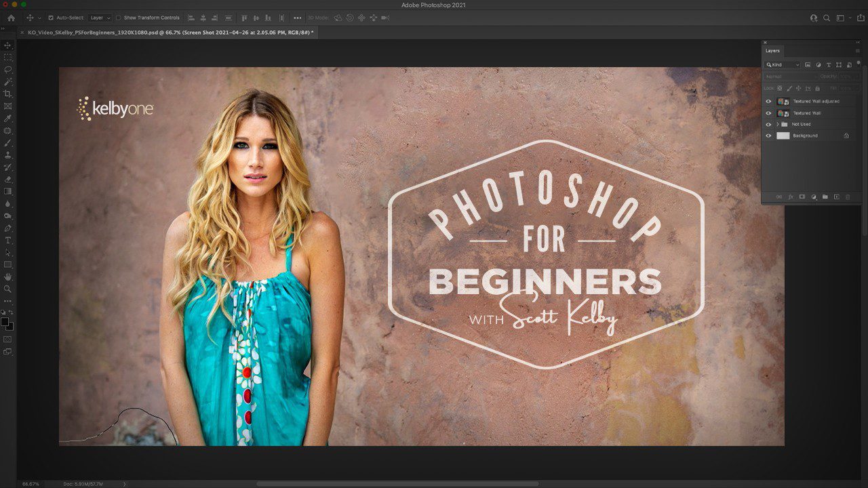The height and width of the screenshot is (488, 868).
Task: Select the Hand tool
Action: (8, 277)
